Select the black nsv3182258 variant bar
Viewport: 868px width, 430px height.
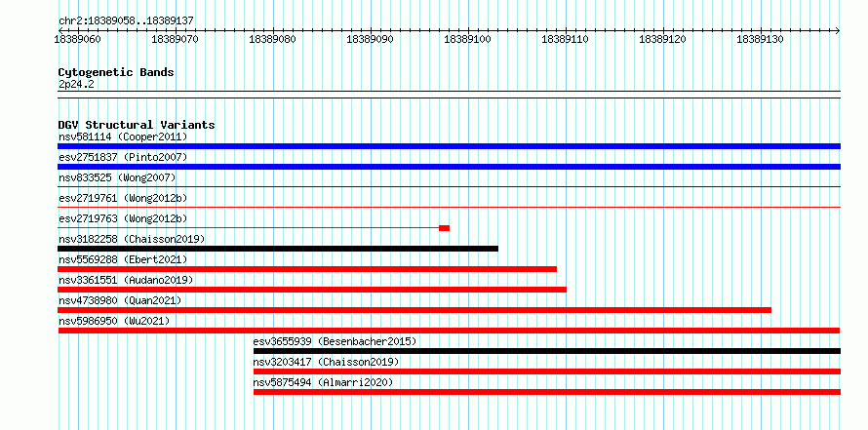pos(278,249)
